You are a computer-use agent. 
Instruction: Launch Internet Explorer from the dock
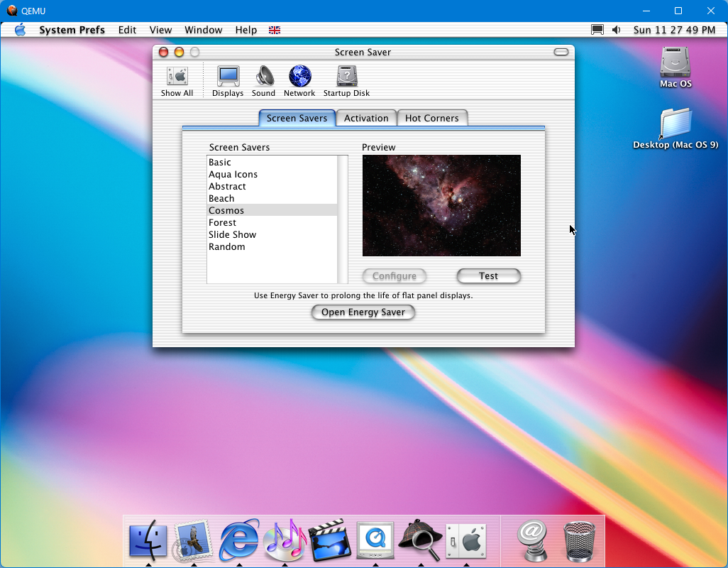239,541
